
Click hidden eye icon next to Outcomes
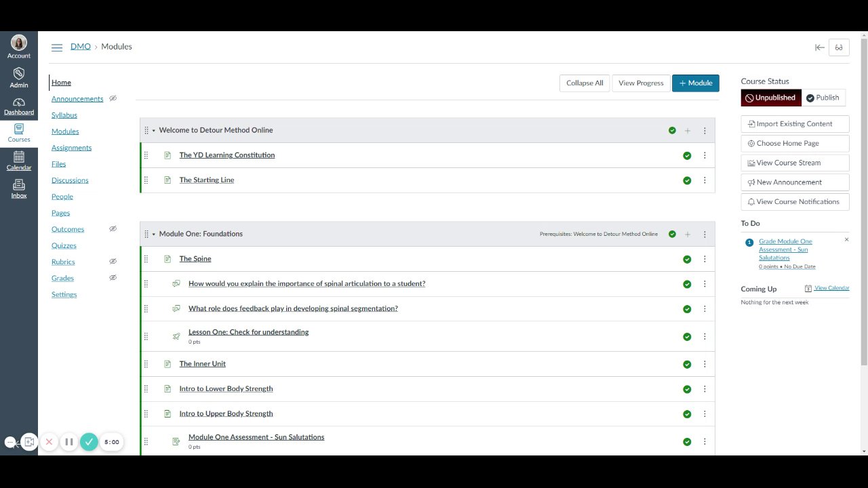113,229
